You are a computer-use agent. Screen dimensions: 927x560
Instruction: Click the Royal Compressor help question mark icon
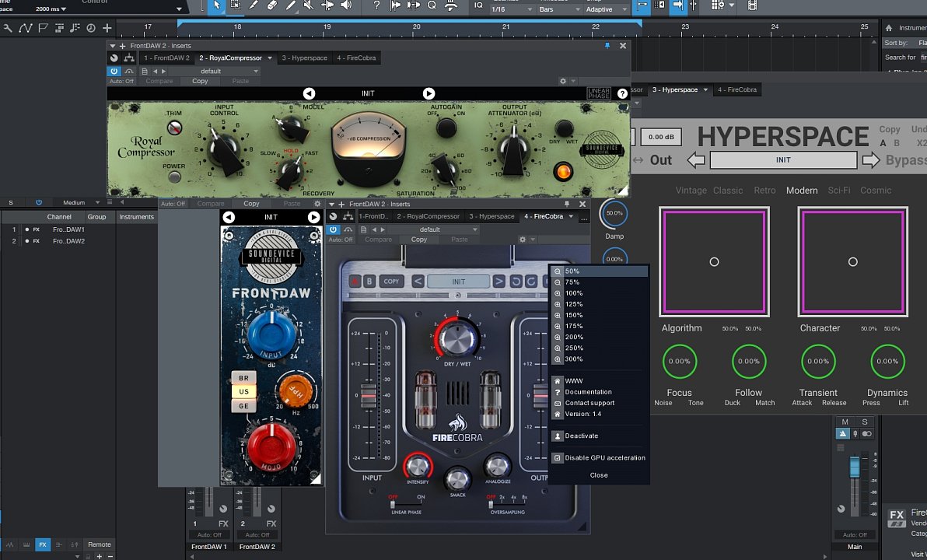(x=622, y=93)
